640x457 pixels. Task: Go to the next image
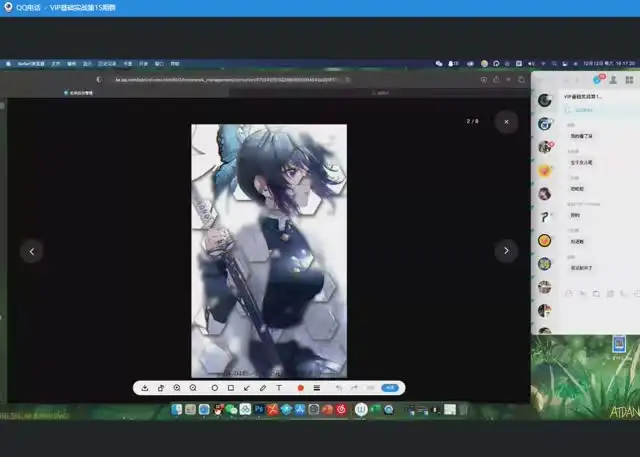tap(506, 251)
